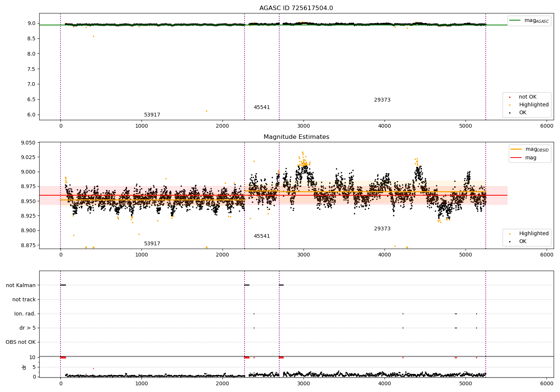560x392 pixels.
Task: Click OBSID label 29373 in top plot
Action: [382, 100]
